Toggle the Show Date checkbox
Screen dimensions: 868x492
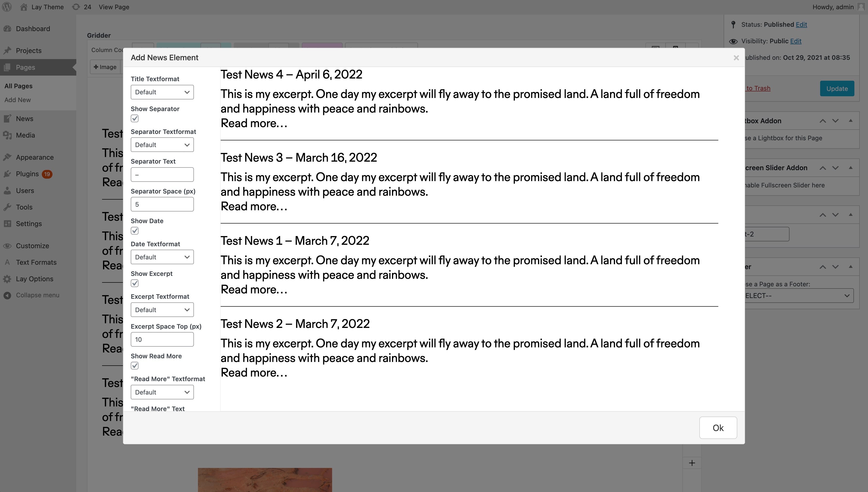coord(135,231)
